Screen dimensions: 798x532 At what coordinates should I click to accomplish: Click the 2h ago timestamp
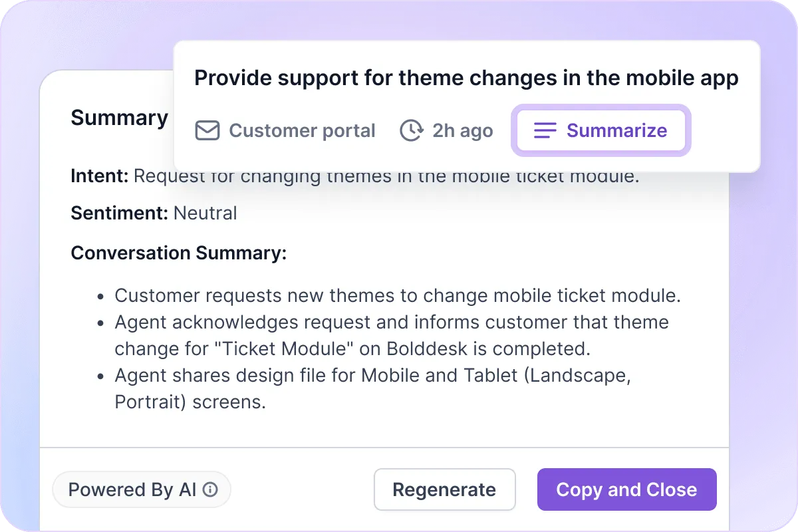[x=462, y=130]
